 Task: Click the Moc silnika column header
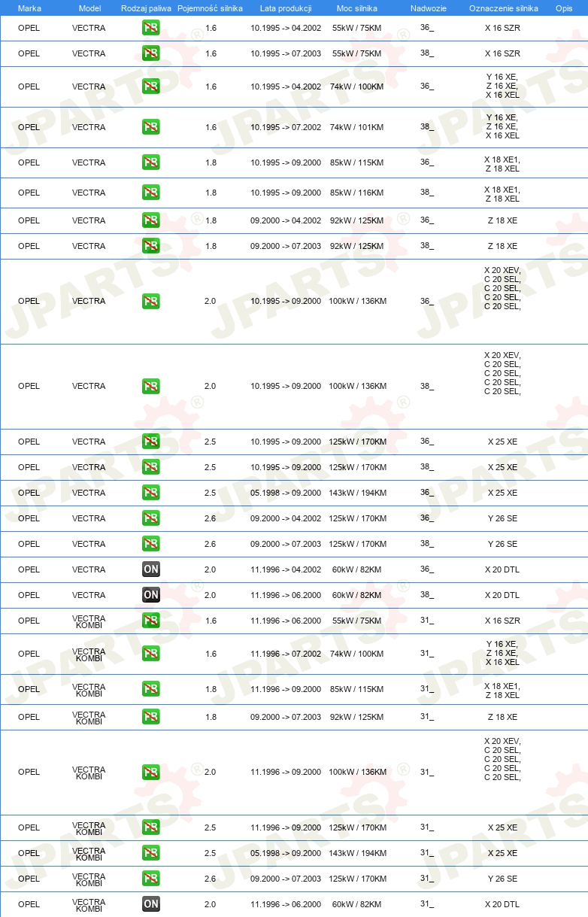click(357, 8)
